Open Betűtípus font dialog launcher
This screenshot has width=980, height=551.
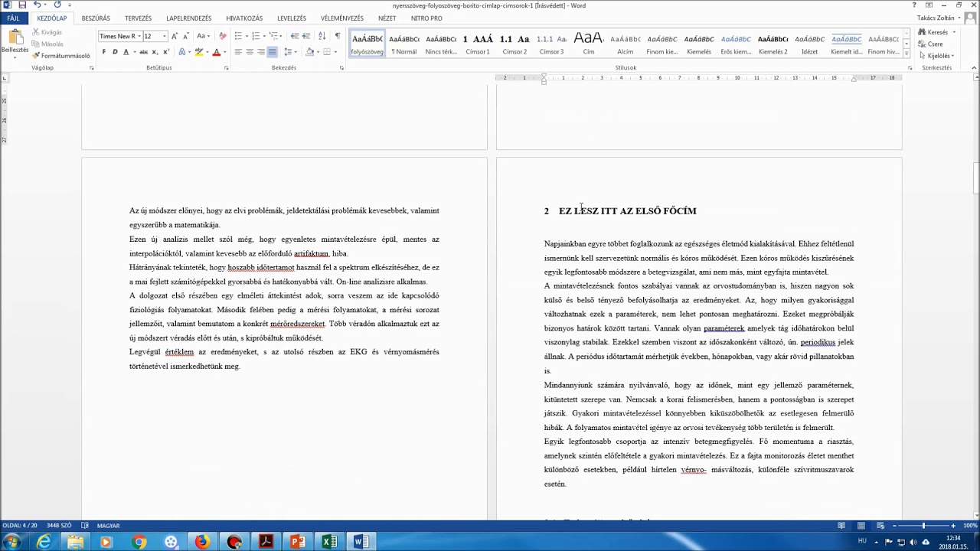tap(227, 68)
